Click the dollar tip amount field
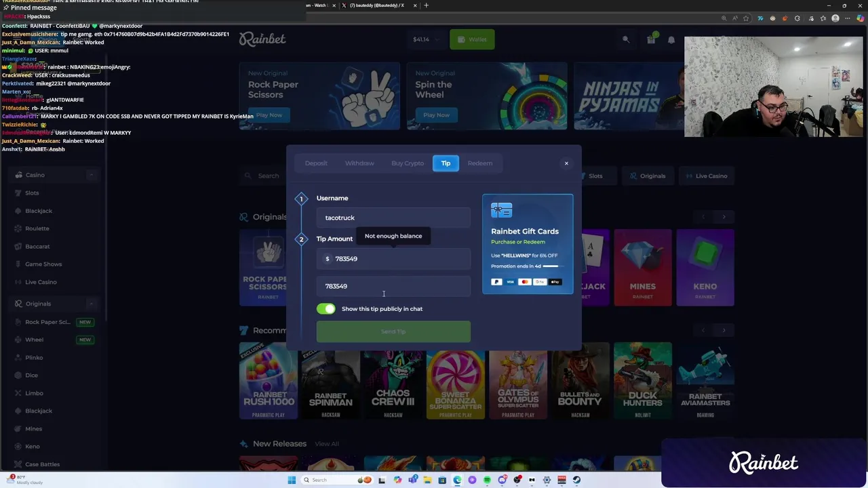 click(393, 259)
